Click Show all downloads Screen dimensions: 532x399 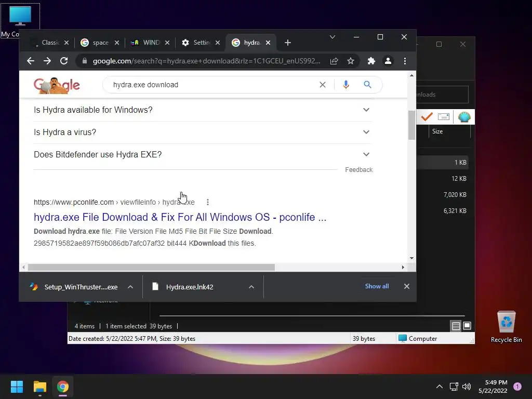click(x=377, y=286)
